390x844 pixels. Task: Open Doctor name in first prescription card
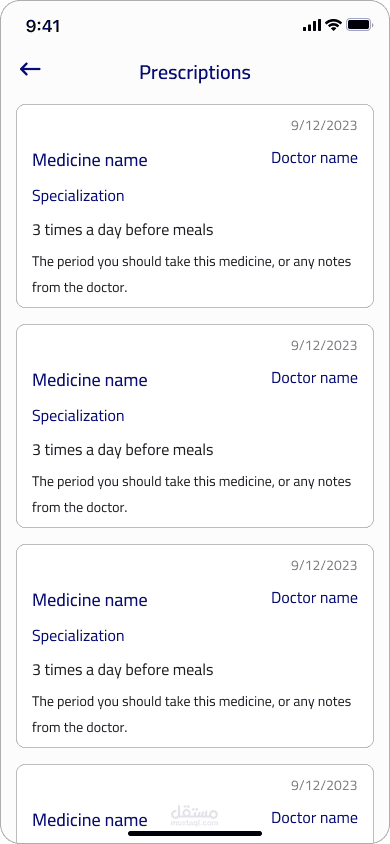(x=314, y=158)
